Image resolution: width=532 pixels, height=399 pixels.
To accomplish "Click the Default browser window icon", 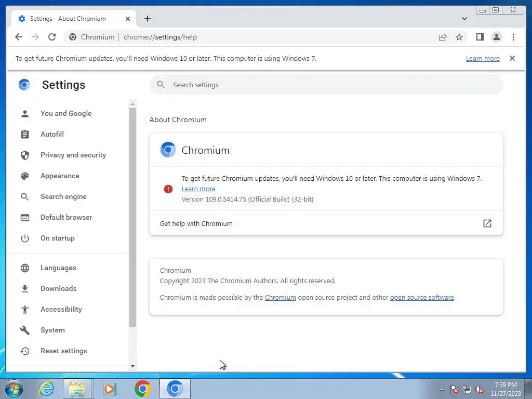I will pyautogui.click(x=25, y=218).
